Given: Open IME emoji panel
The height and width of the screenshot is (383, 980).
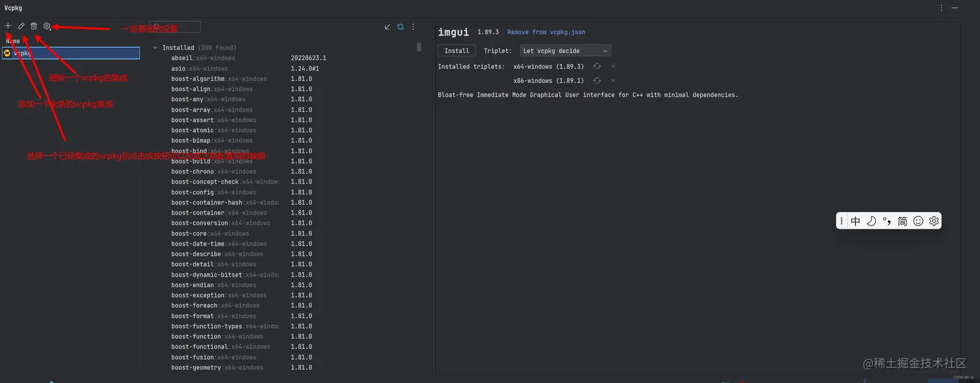Looking at the screenshot, I should click(x=918, y=221).
